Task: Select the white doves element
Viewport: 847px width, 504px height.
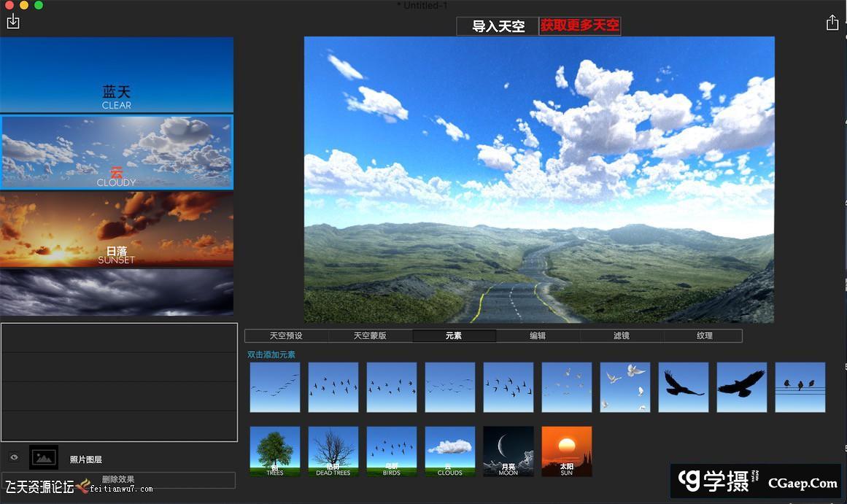Action: click(625, 387)
